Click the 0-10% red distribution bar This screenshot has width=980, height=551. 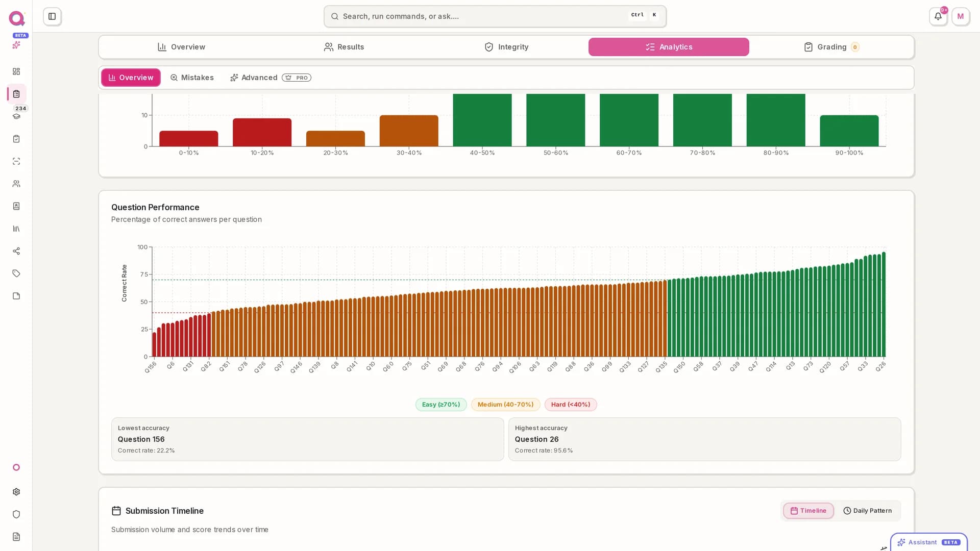(189, 139)
